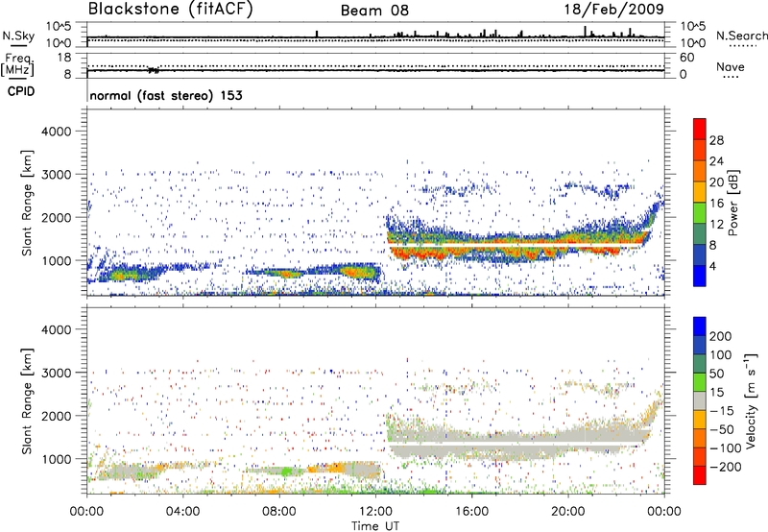Pick the Power colorbar segment between 20 and 24
Viewport: 768px width, 532px height.
(700, 171)
